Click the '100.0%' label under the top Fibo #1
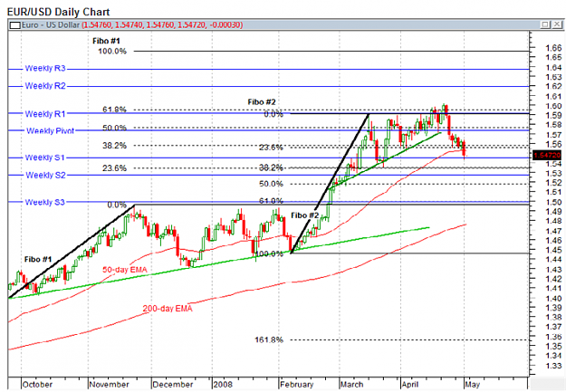 point(112,52)
